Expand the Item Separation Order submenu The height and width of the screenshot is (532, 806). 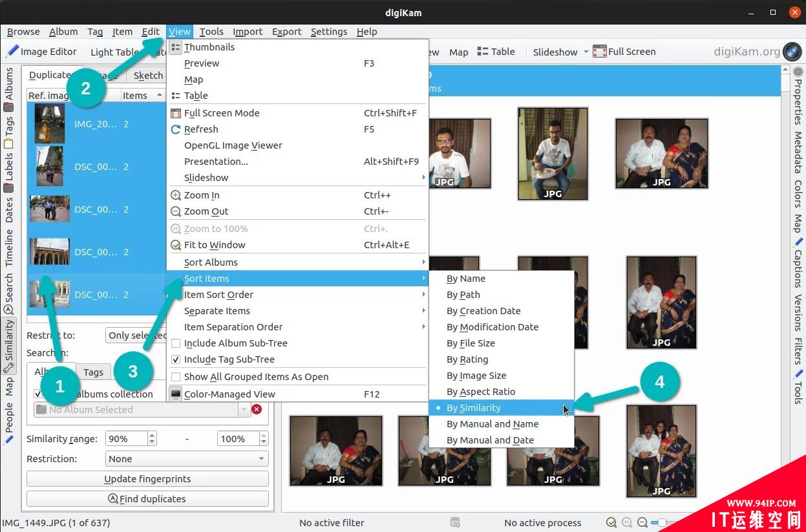point(298,327)
